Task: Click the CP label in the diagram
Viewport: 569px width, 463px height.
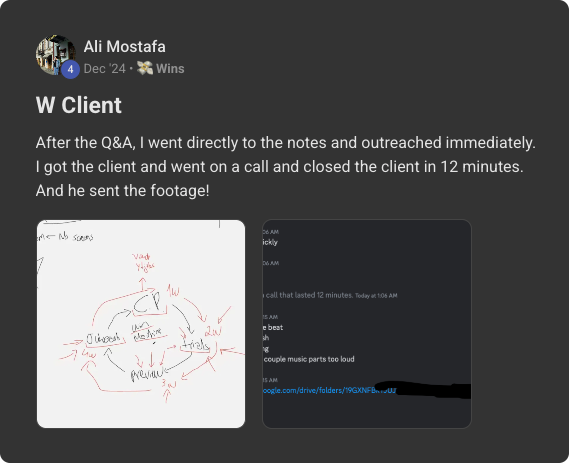Action: click(147, 304)
